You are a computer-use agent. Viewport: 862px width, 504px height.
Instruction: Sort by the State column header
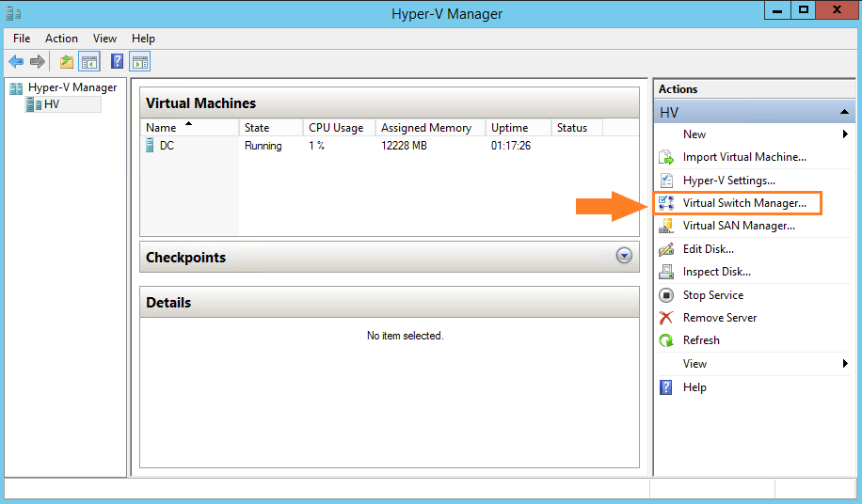(271, 127)
